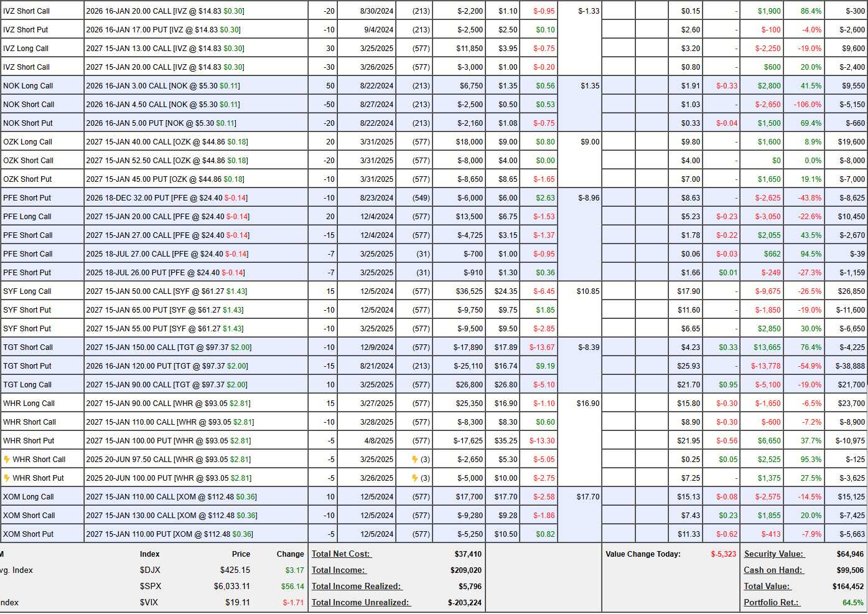
Task: Select XOM 2027 15-JAN 110.00 CALL description
Action: tap(171, 497)
